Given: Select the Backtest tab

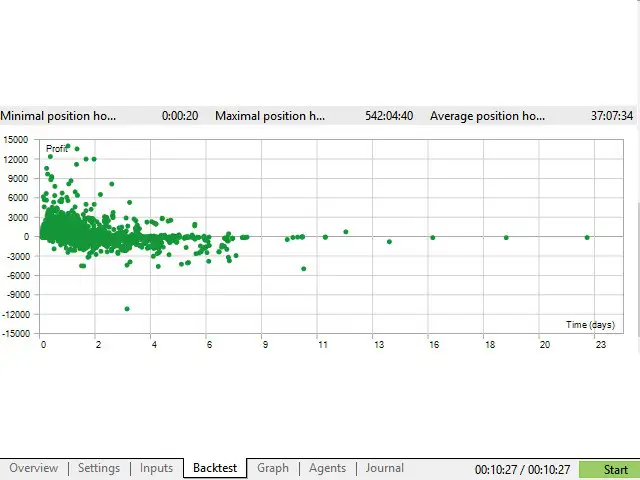Looking at the screenshot, I should [215, 468].
